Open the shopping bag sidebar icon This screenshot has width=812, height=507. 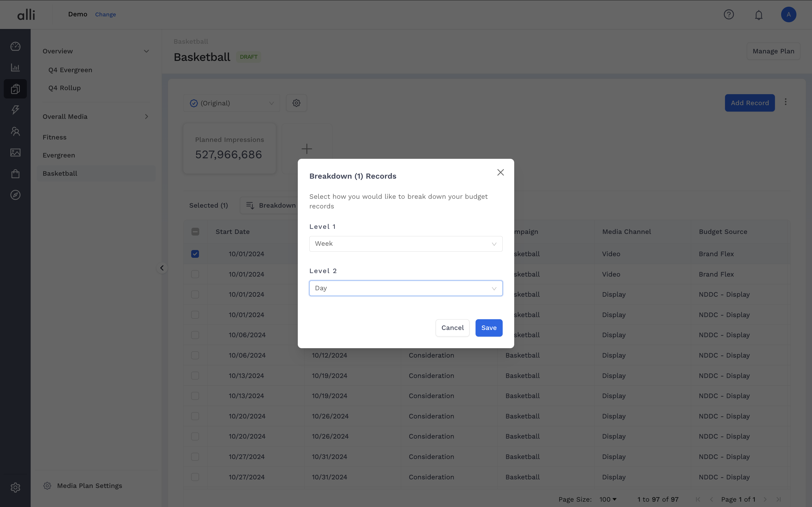tap(15, 174)
